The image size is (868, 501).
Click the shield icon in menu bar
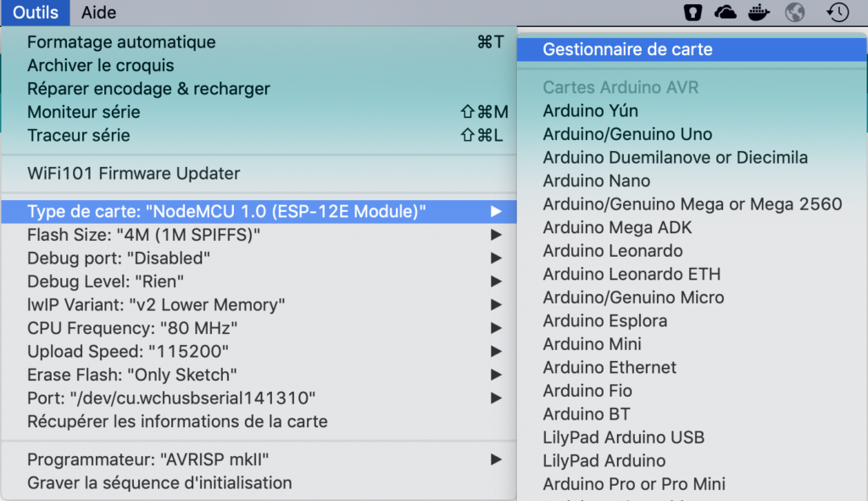(693, 12)
